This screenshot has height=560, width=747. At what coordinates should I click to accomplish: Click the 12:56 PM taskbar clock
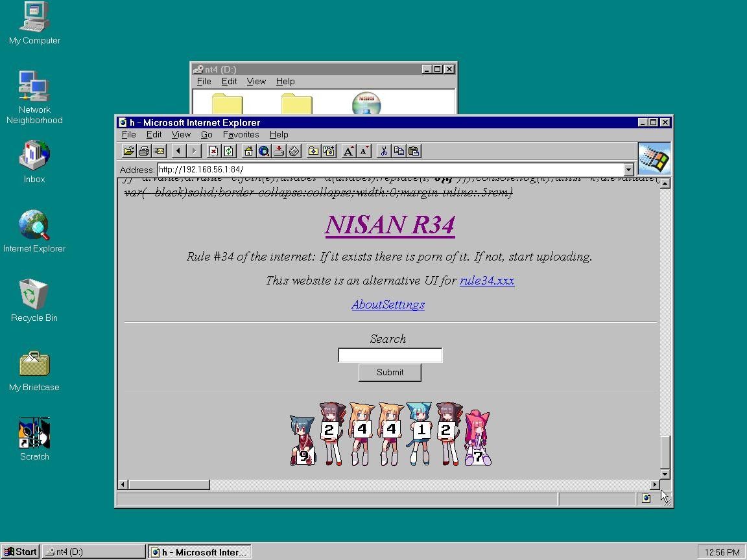(721, 552)
